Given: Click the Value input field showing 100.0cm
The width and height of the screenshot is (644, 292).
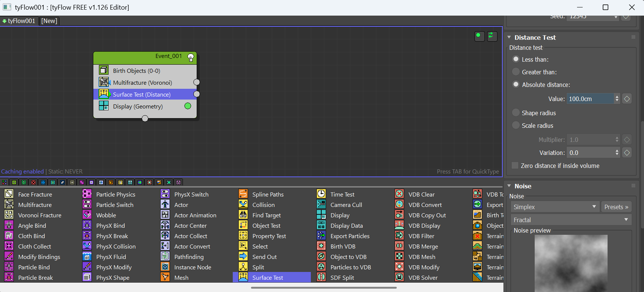Looking at the screenshot, I should point(590,98).
